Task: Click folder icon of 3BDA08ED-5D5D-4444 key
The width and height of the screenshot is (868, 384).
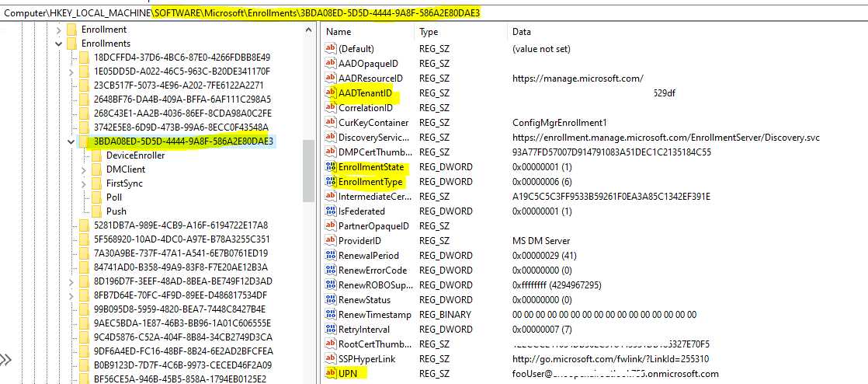Action: point(84,141)
